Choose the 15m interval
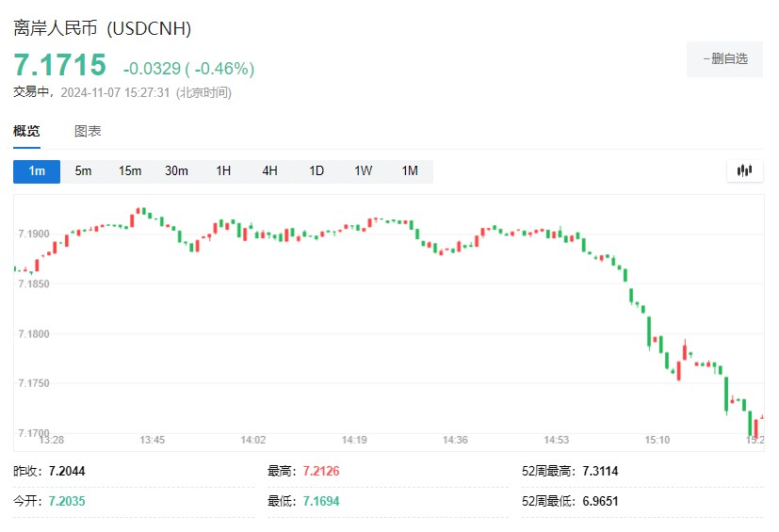The width and height of the screenshot is (779, 532). 130,171
